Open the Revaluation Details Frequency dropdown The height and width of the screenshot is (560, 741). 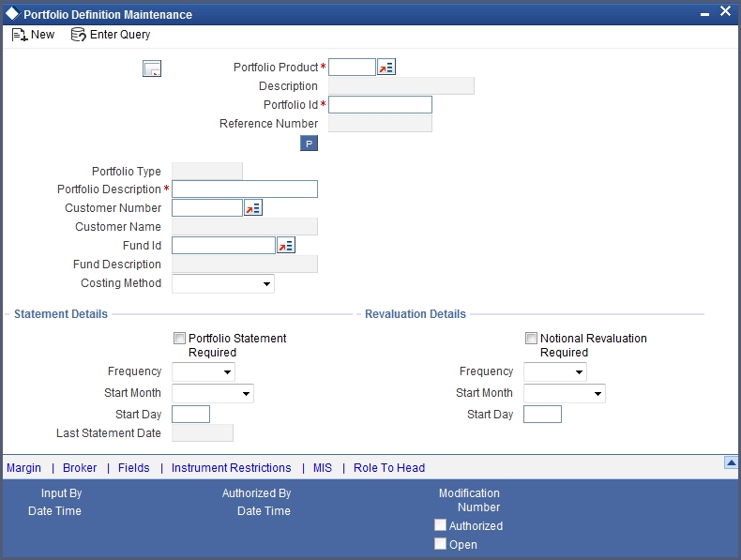(x=554, y=371)
